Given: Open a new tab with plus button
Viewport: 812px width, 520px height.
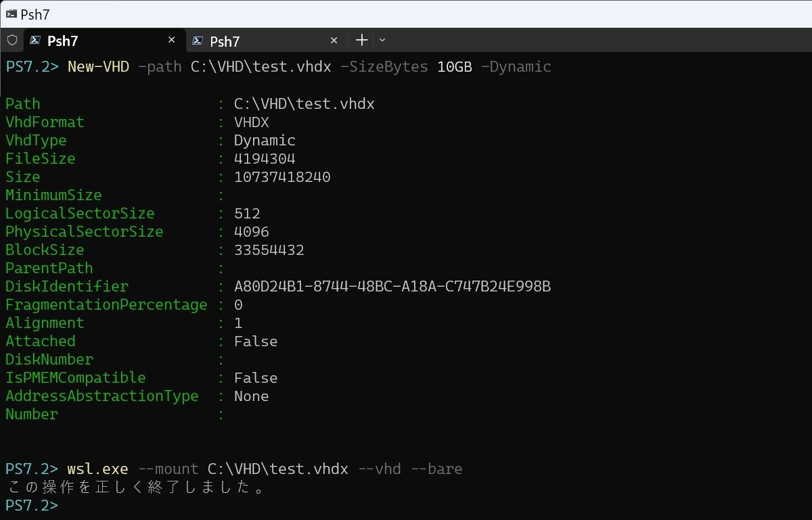Looking at the screenshot, I should click(361, 40).
